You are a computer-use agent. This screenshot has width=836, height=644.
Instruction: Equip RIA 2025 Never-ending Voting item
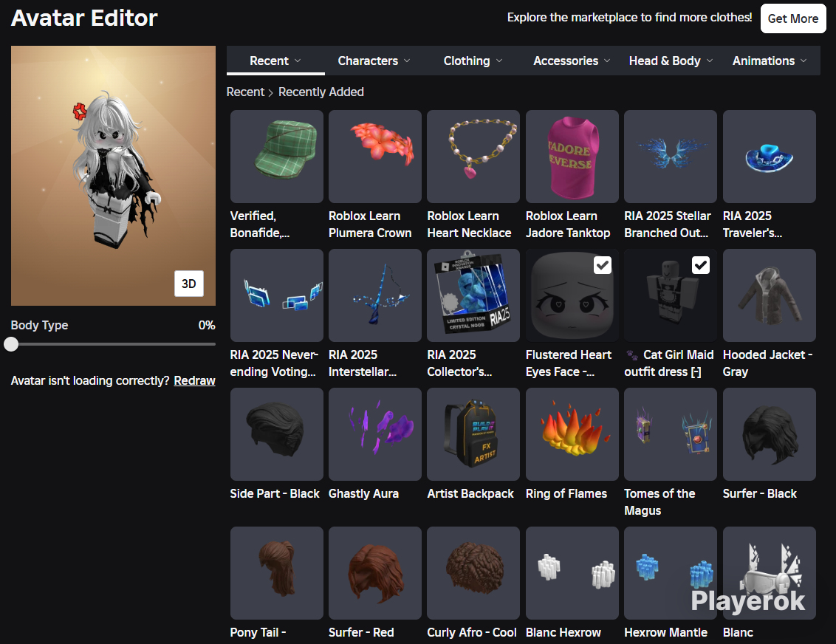(x=277, y=295)
